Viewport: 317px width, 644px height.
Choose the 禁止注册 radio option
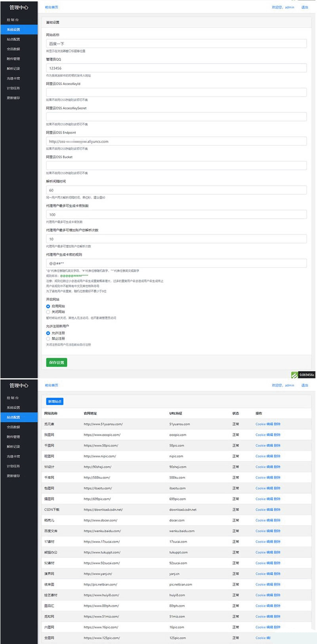(x=48, y=339)
